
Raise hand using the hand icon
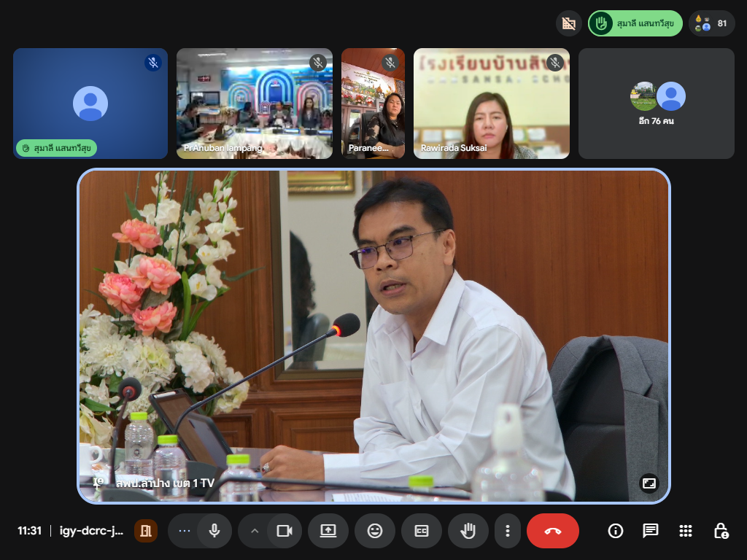[x=468, y=531]
